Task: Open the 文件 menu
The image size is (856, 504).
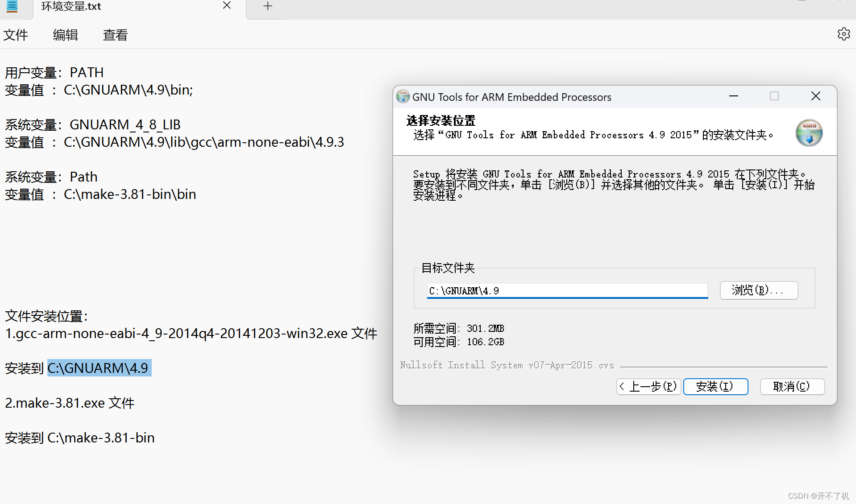Action: pos(16,35)
